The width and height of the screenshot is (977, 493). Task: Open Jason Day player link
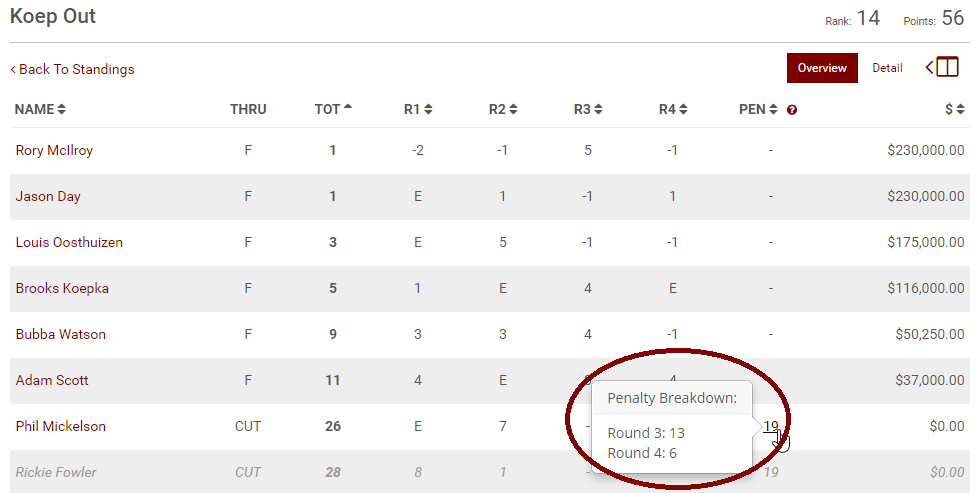(48, 196)
